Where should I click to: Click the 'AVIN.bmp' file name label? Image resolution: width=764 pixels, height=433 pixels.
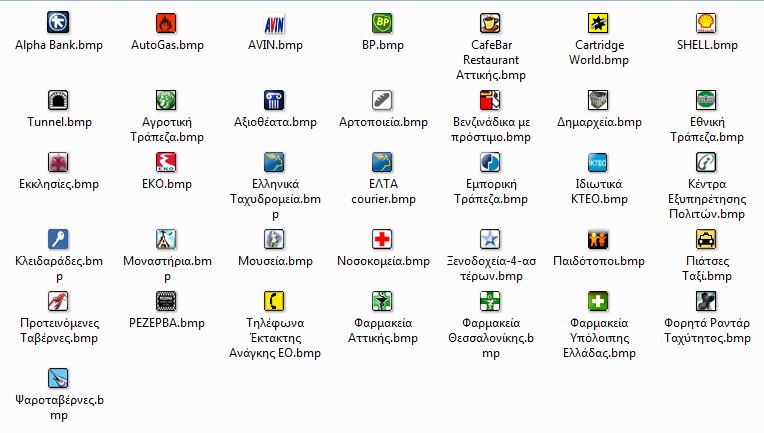275,45
